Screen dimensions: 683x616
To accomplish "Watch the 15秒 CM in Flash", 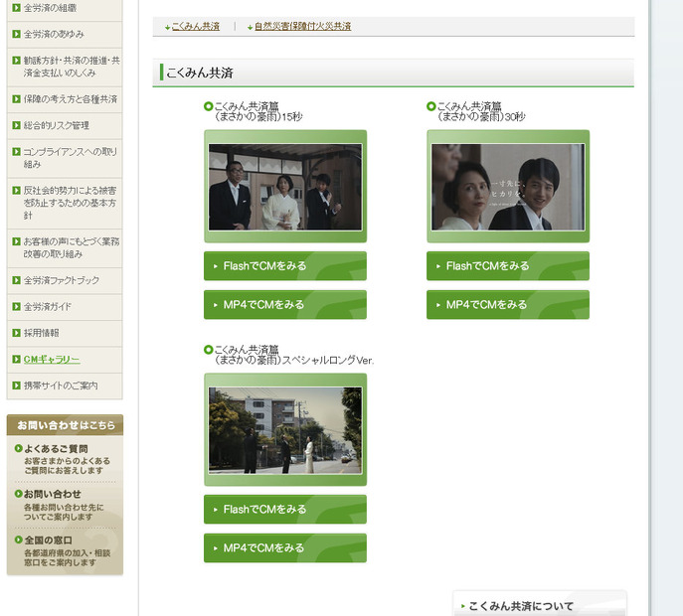I will pyautogui.click(x=285, y=266).
